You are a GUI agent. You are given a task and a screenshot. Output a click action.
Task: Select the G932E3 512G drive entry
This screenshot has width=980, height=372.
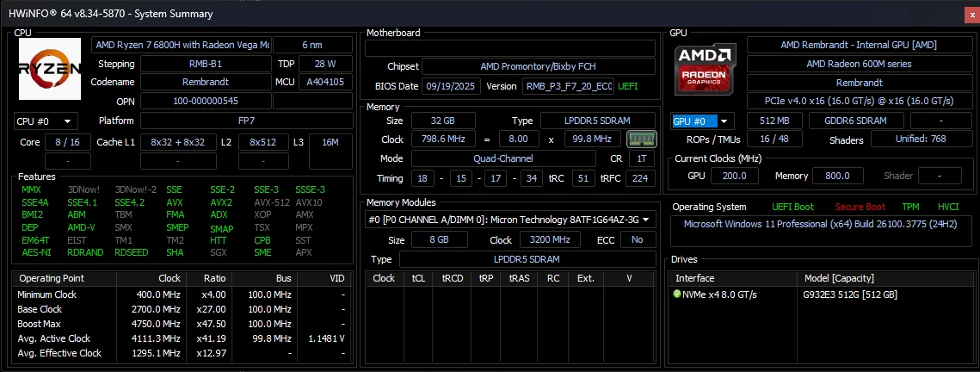coord(851,294)
